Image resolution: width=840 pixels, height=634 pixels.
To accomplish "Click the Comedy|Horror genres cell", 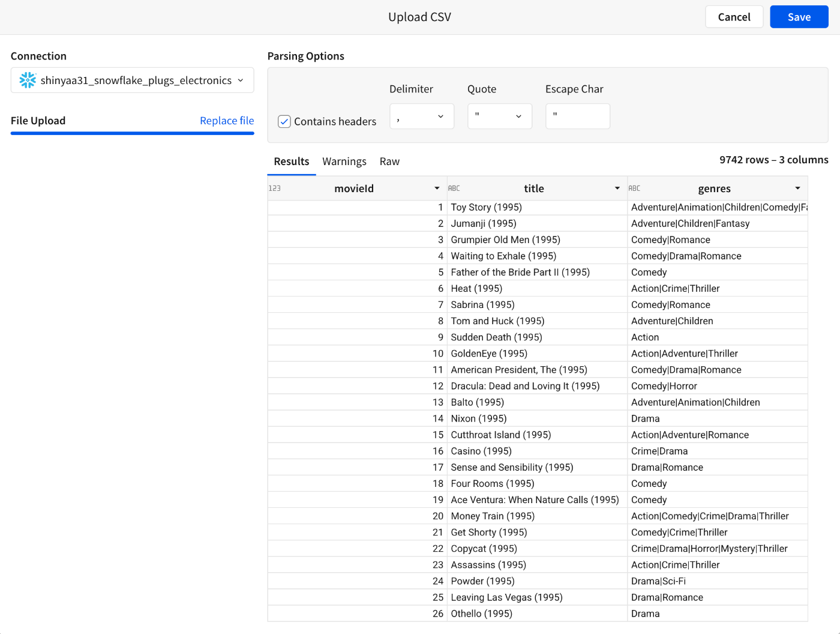I will point(718,386).
